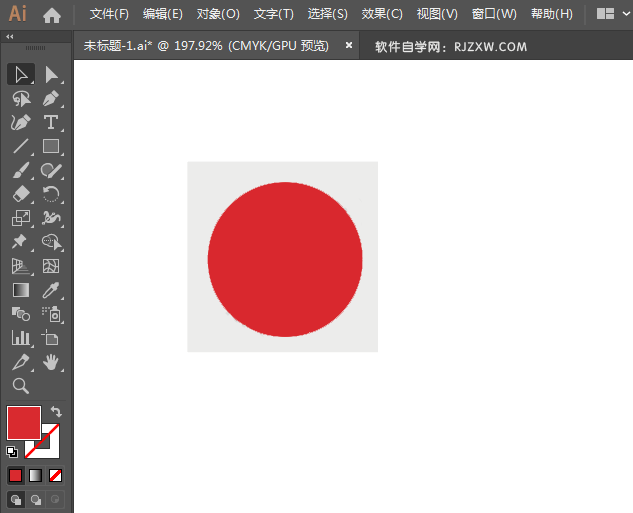Activate the Zoom magnifier tool
This screenshot has width=633, height=513.
click(20, 386)
